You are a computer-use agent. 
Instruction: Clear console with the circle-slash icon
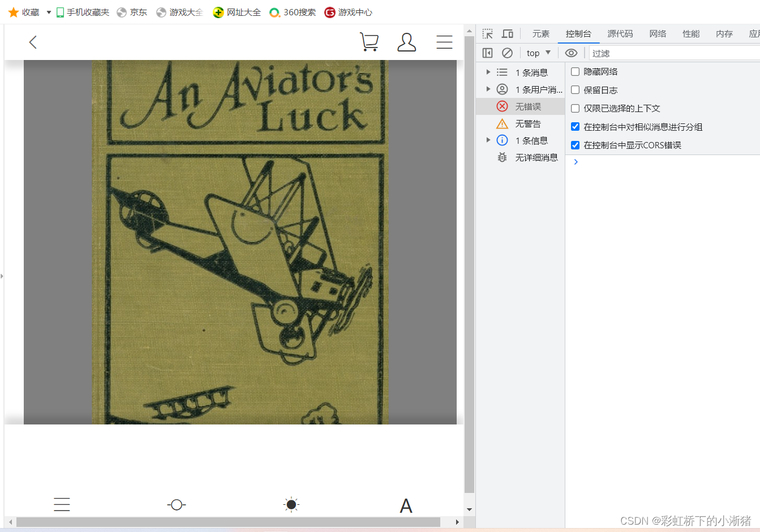(507, 53)
